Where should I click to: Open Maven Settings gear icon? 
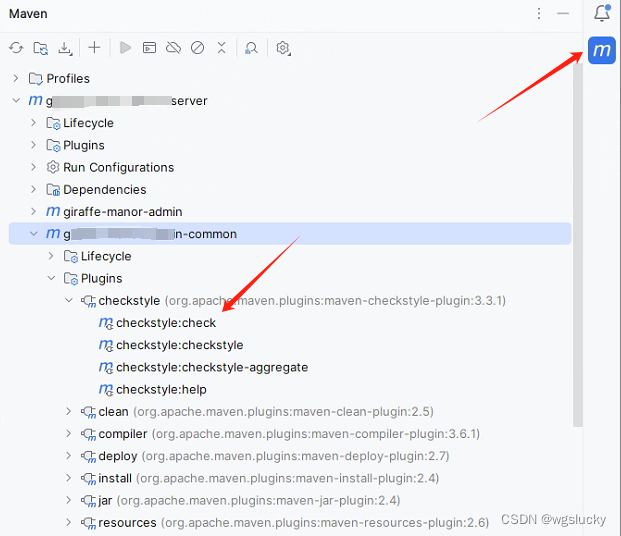pos(283,48)
